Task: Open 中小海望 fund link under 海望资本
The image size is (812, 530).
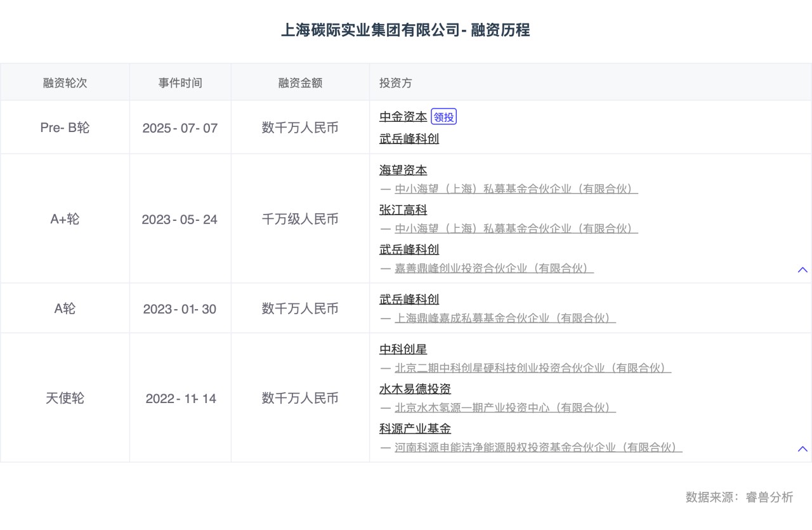Action: 516,189
